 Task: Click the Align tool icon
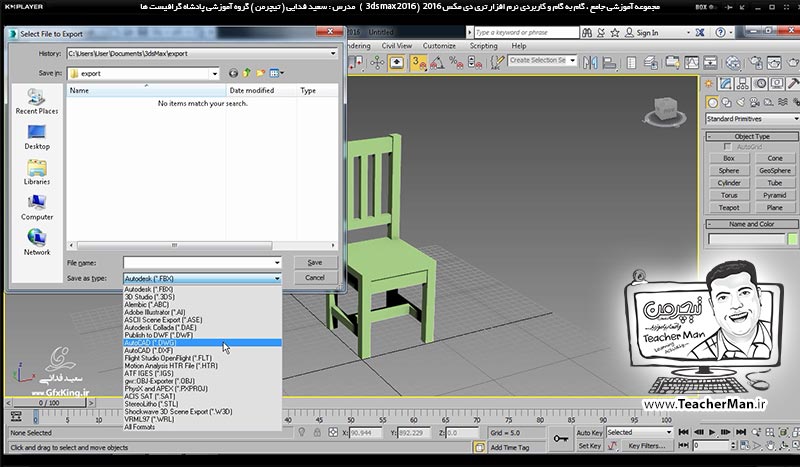609,63
